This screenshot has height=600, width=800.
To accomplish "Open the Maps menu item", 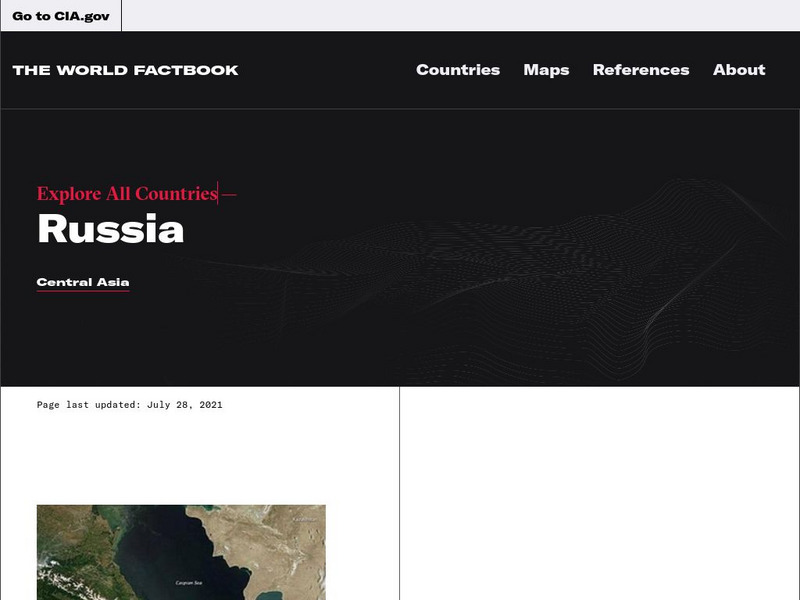I will coord(546,70).
